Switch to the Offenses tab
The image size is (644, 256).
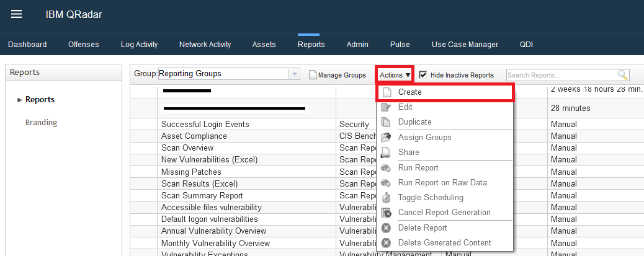(x=83, y=44)
